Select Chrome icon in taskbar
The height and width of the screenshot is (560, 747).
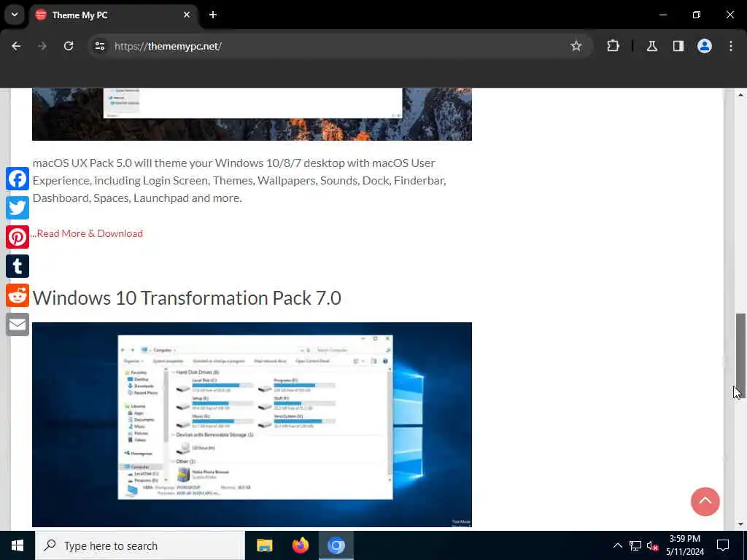click(x=336, y=545)
